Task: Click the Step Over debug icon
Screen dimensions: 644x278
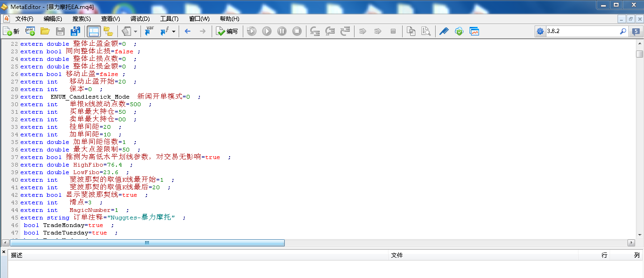Action: 330,31
